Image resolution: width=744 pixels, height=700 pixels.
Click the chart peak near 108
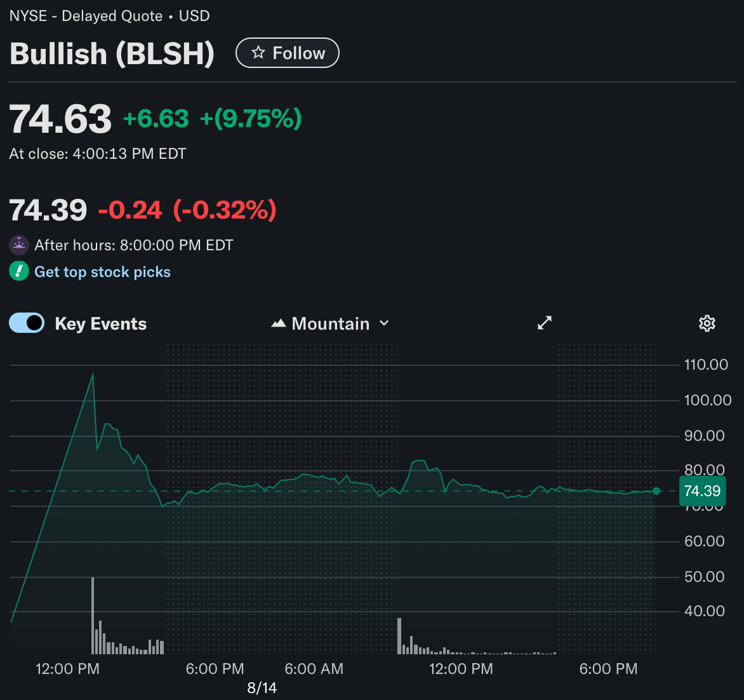click(x=93, y=374)
